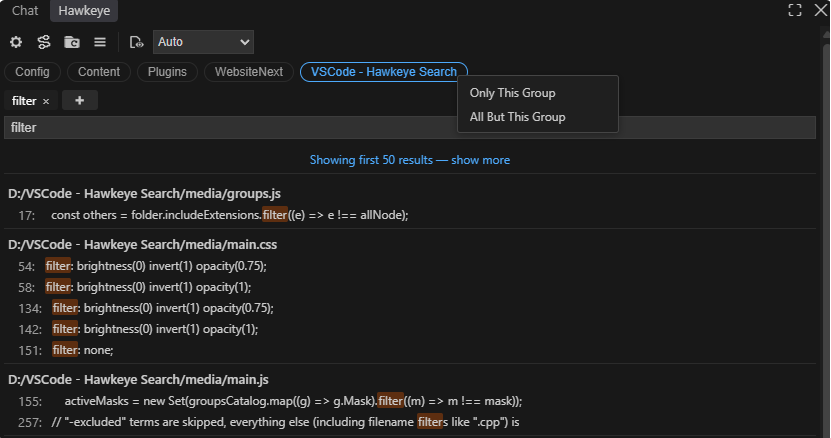
Task: Open the settings gear icon
Action: 16,42
